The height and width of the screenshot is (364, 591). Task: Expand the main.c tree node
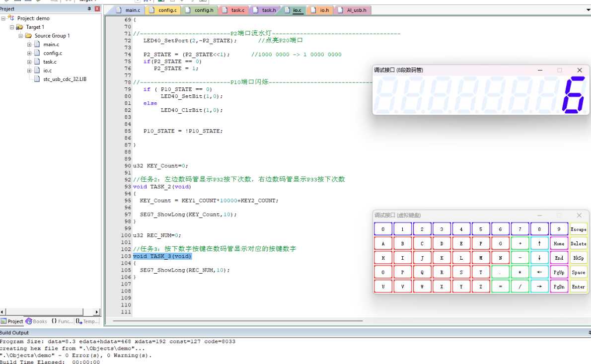(x=29, y=45)
